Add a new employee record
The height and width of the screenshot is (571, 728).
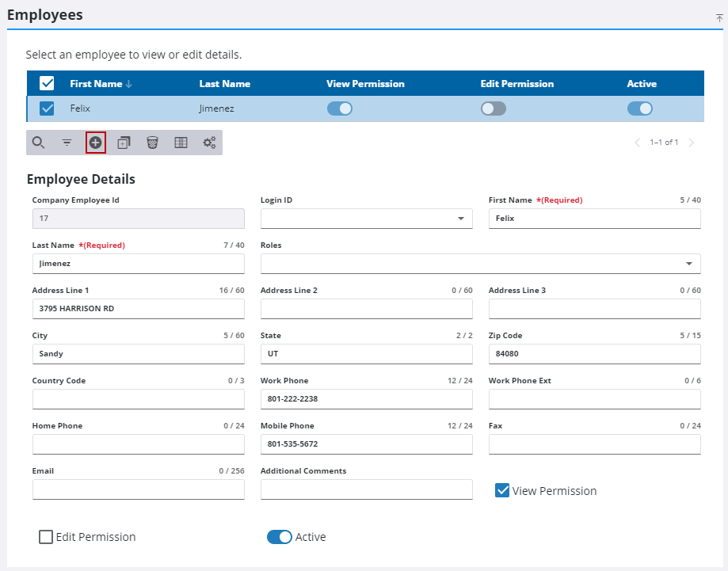tap(96, 143)
